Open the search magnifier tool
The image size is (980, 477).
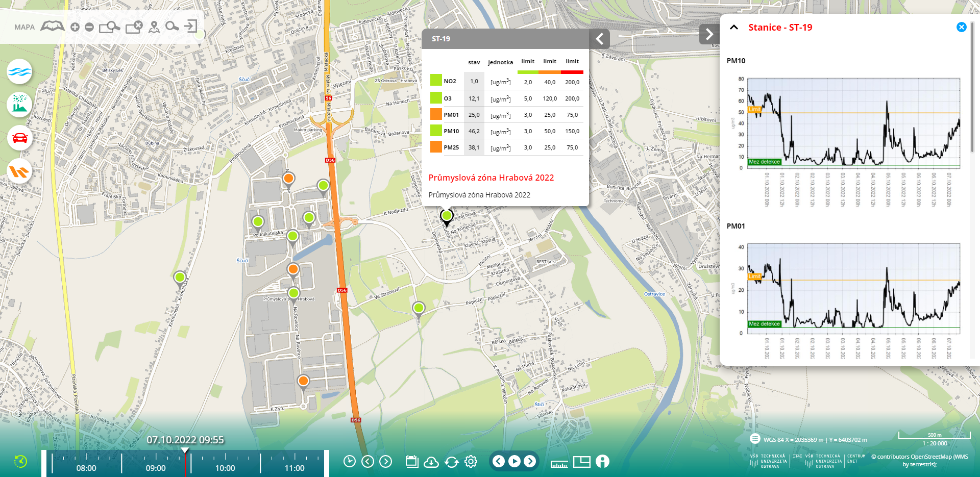(172, 26)
